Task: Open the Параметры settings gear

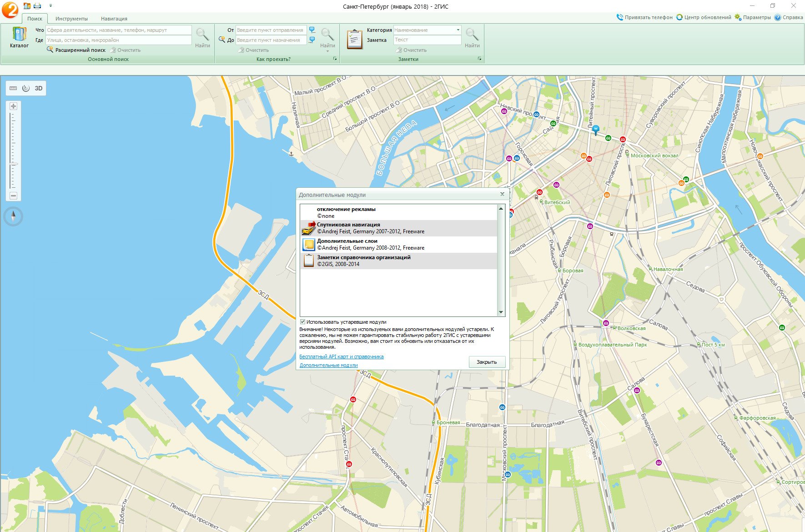Action: click(738, 17)
